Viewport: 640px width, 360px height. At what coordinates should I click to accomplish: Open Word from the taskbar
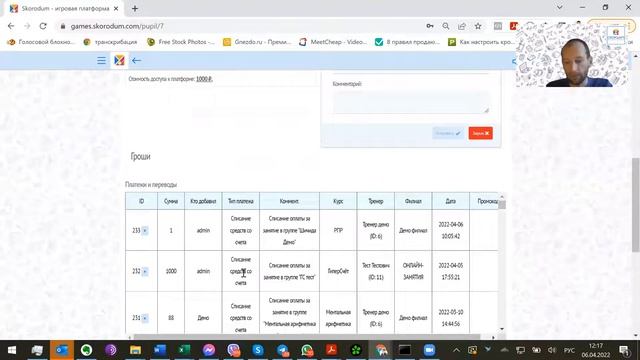tap(160, 350)
